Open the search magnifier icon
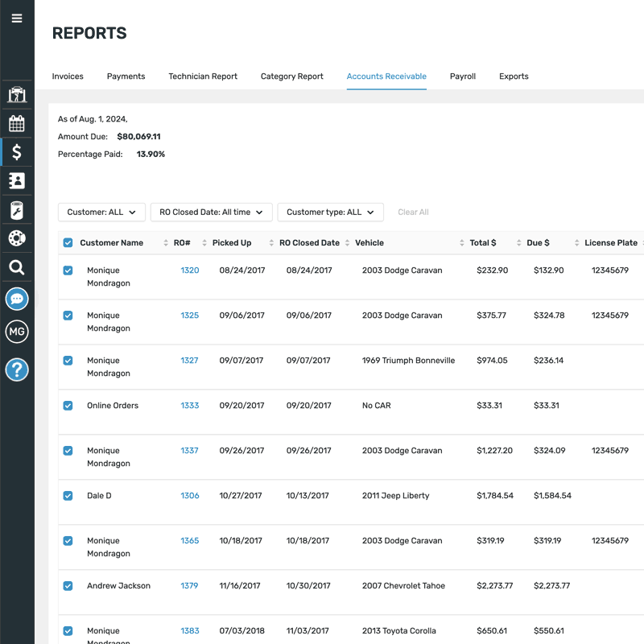This screenshot has height=644, width=644. click(17, 266)
